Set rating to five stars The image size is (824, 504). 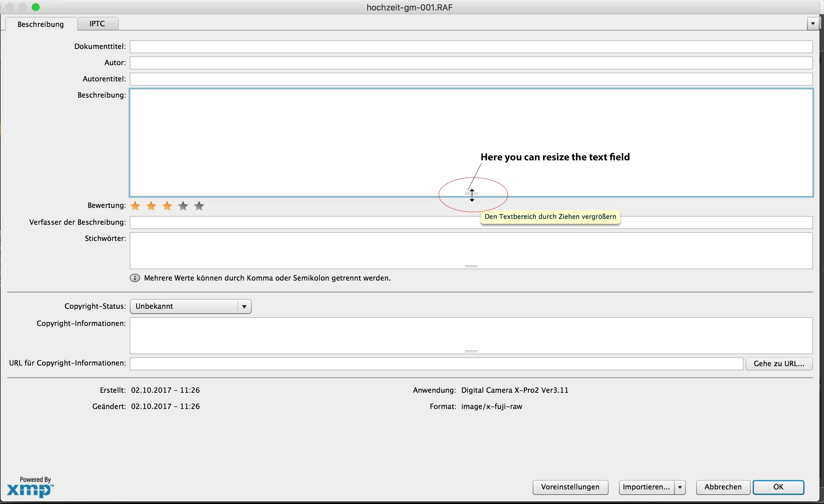tap(199, 206)
